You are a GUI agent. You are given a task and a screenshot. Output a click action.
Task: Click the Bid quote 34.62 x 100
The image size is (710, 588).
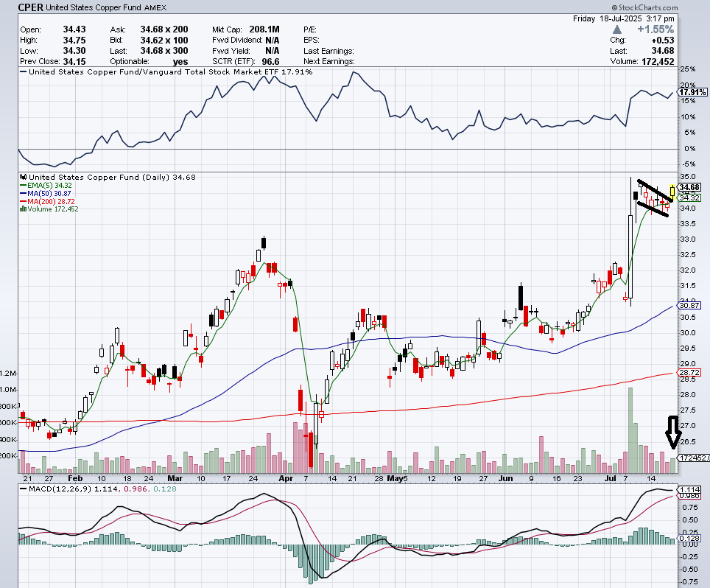164,40
